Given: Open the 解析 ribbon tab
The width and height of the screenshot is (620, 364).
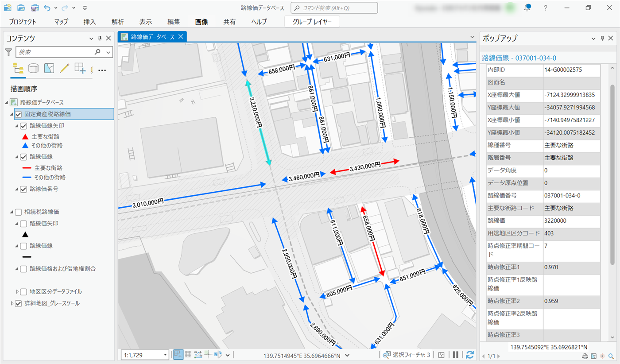Looking at the screenshot, I should (x=118, y=22).
